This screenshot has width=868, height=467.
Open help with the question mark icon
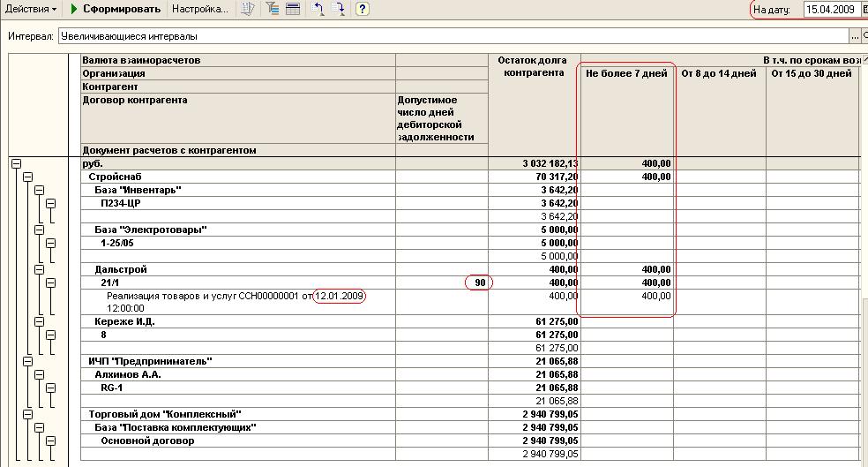tap(362, 9)
